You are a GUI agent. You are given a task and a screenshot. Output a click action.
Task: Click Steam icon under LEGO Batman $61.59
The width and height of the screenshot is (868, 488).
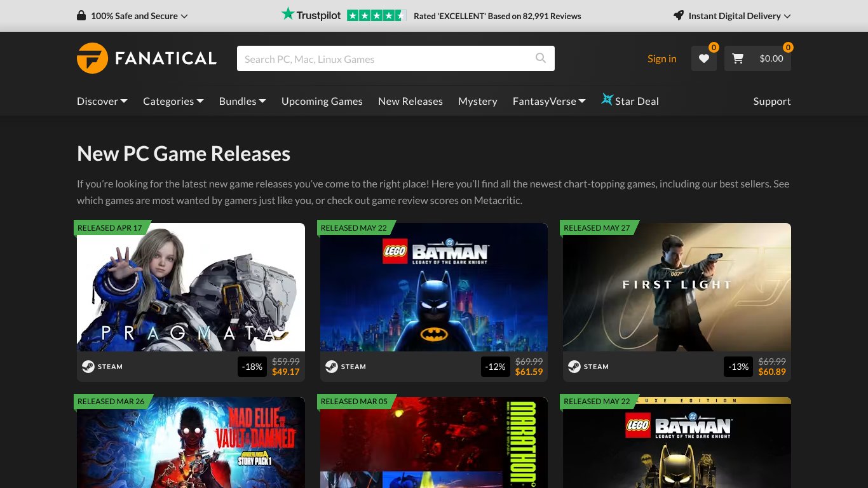tap(331, 367)
